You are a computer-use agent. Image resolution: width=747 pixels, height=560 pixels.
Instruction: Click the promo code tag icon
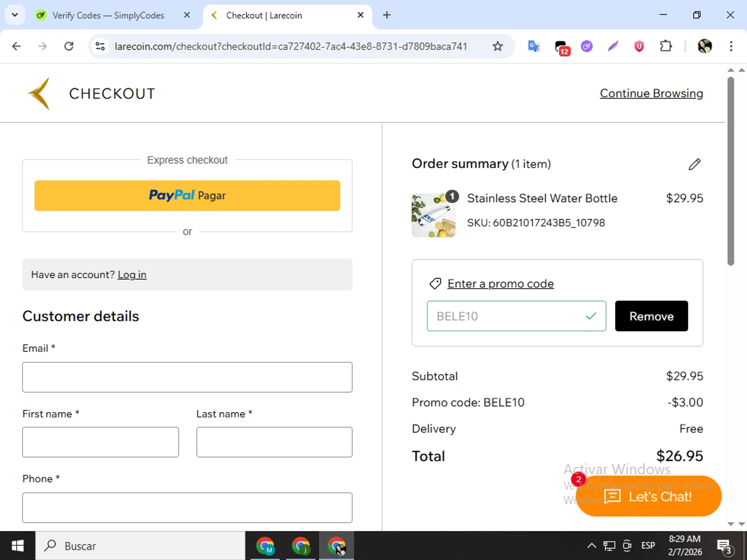435,284
